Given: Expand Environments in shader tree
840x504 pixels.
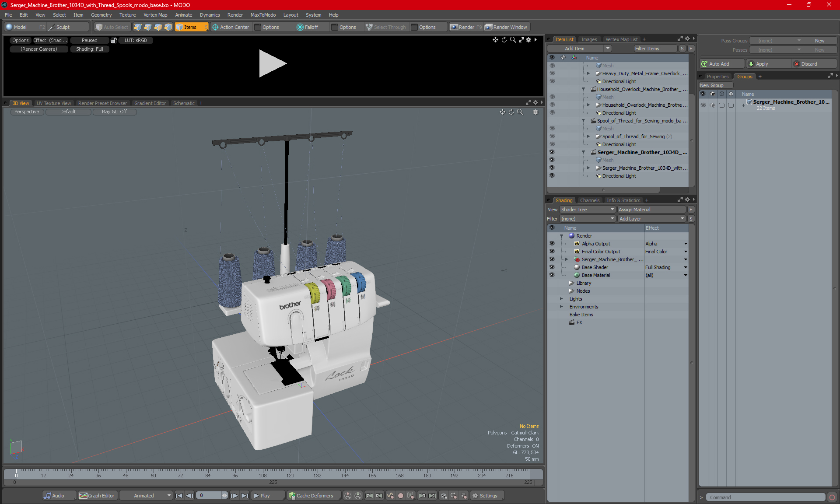Looking at the screenshot, I should (562, 307).
